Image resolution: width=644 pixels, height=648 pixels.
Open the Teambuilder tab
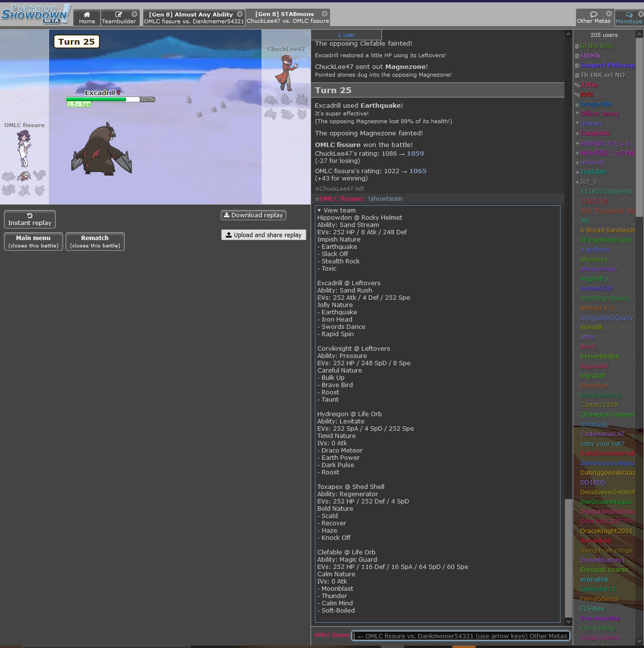tap(119, 17)
